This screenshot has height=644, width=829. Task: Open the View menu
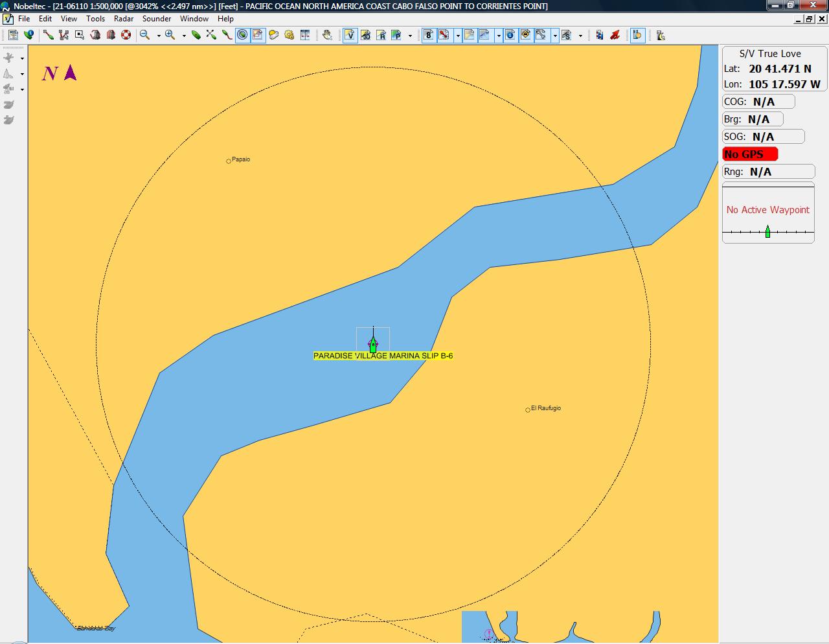pyautogui.click(x=69, y=19)
